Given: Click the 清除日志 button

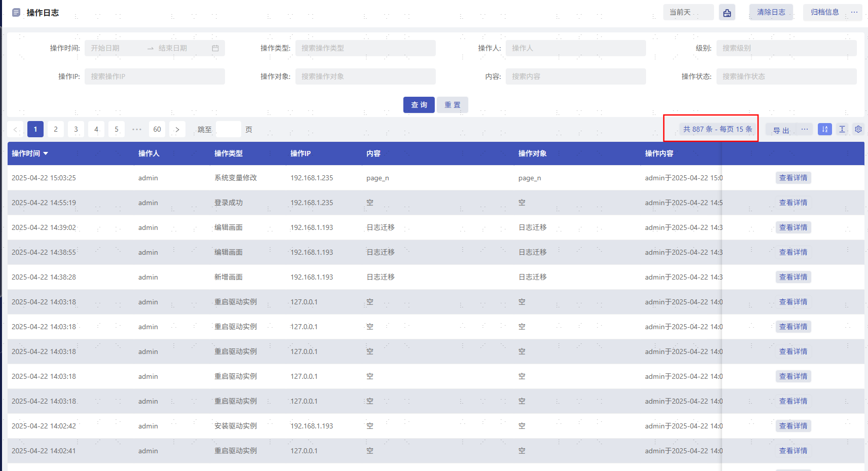Looking at the screenshot, I should click(x=771, y=12).
